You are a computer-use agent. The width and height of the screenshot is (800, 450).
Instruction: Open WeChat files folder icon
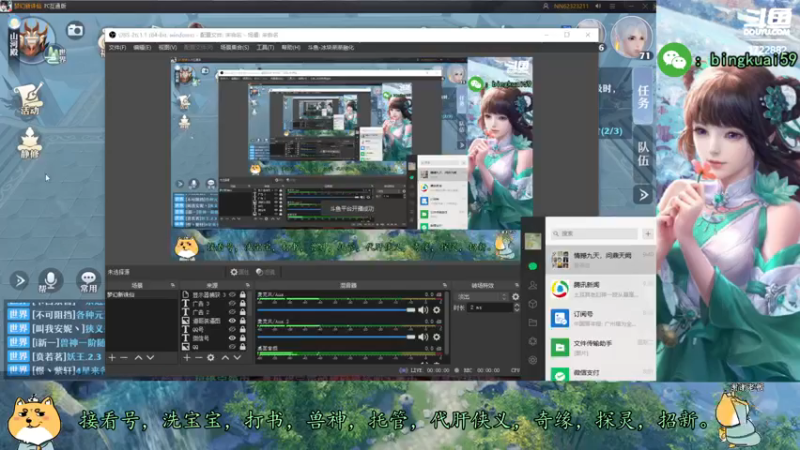pos(533,322)
